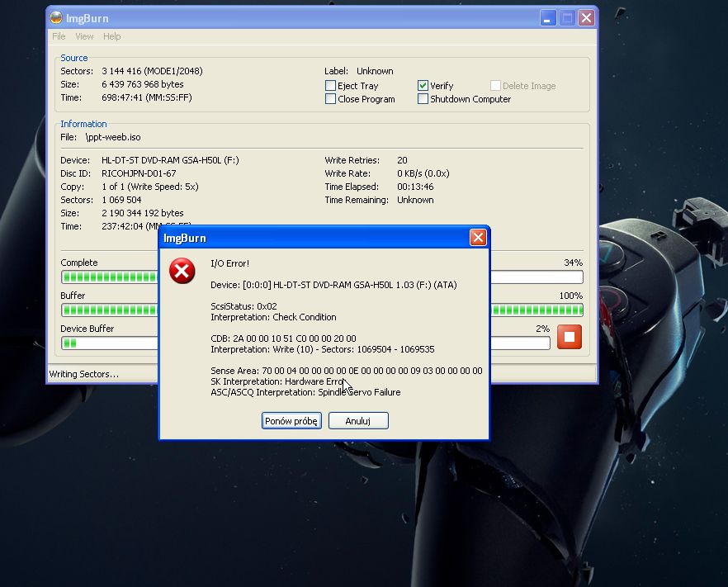Image resolution: width=728 pixels, height=587 pixels.
Task: Click the Write (10) Sectors interpretation line
Action: pyautogui.click(x=323, y=349)
